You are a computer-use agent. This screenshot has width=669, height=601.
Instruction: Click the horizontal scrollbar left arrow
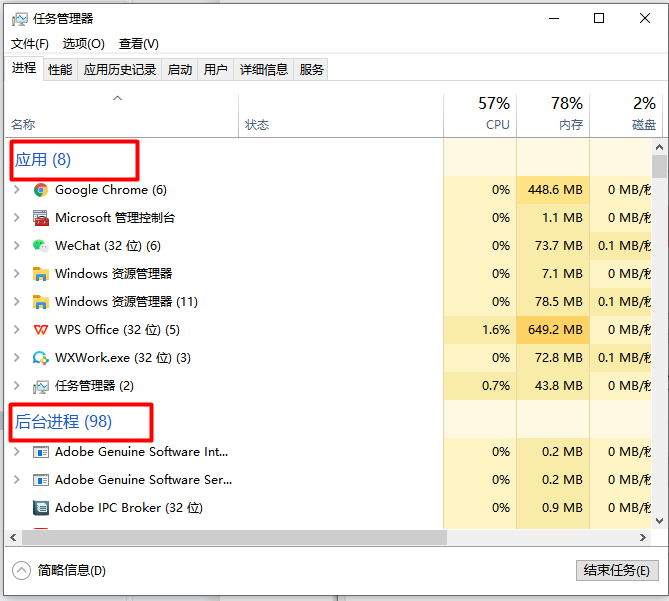click(x=13, y=537)
